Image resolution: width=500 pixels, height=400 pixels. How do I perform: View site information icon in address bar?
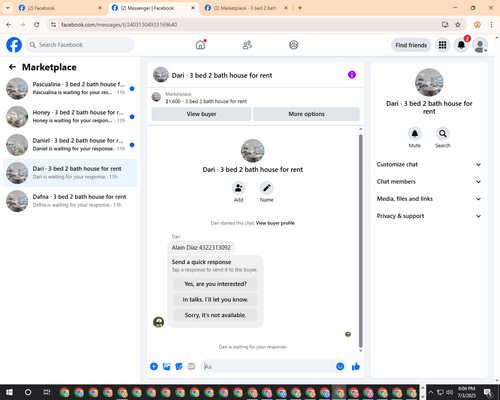click(53, 25)
